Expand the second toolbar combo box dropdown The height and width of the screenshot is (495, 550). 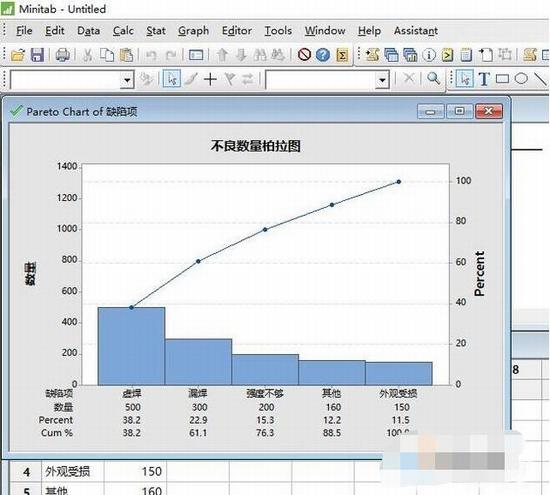point(382,80)
